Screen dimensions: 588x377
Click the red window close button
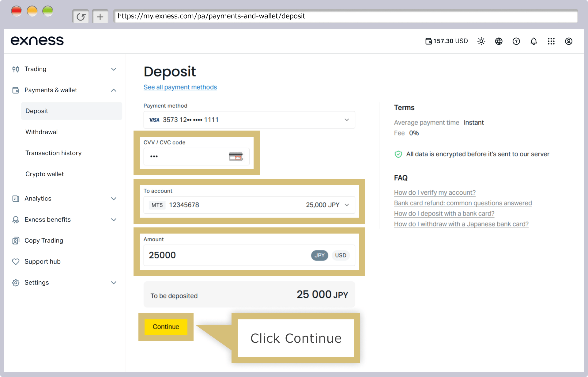[x=16, y=11]
